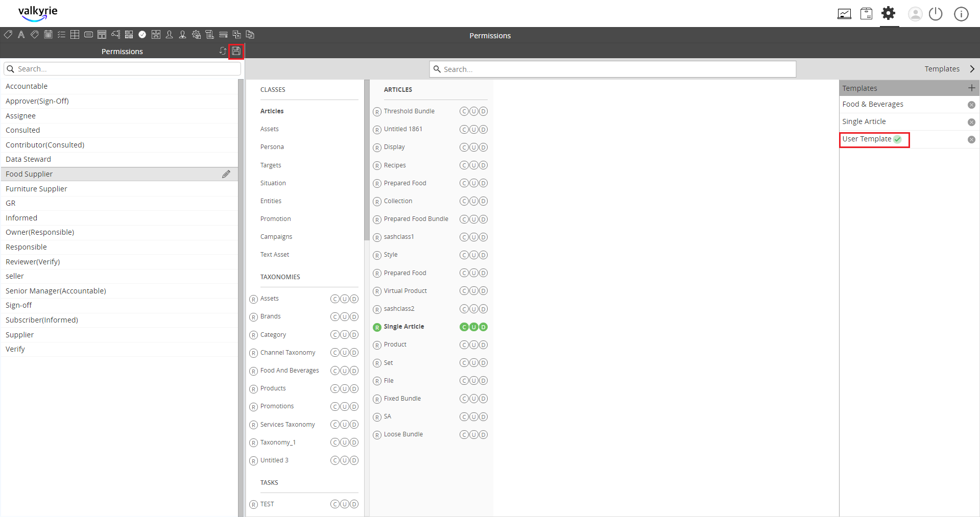Toggle Update permission for TEST task
The width and height of the screenshot is (980, 517).
coord(345,504)
